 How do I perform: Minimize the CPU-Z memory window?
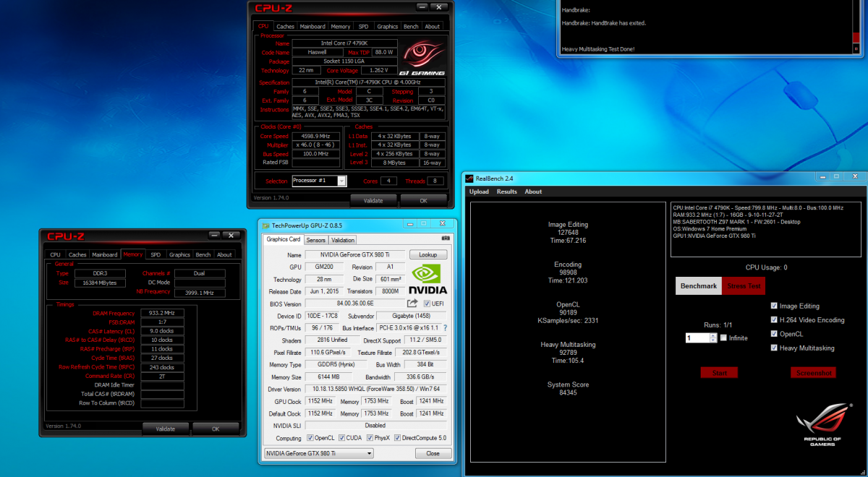214,235
